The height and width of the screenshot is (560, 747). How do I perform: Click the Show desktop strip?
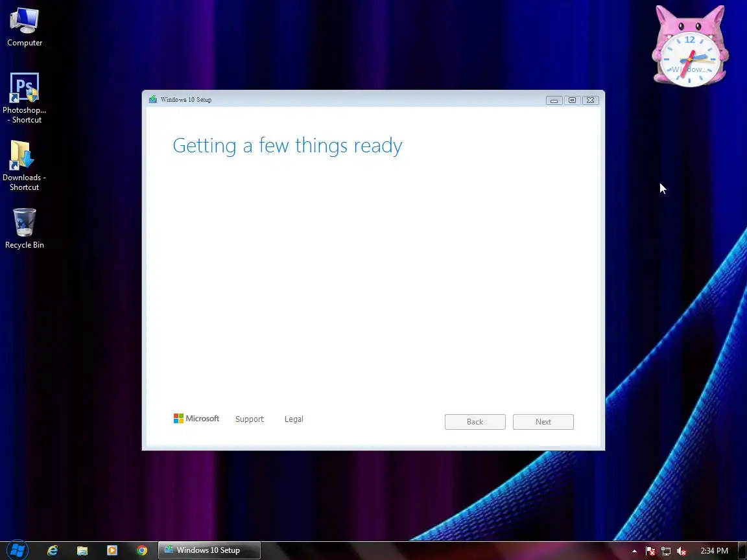coord(742,551)
